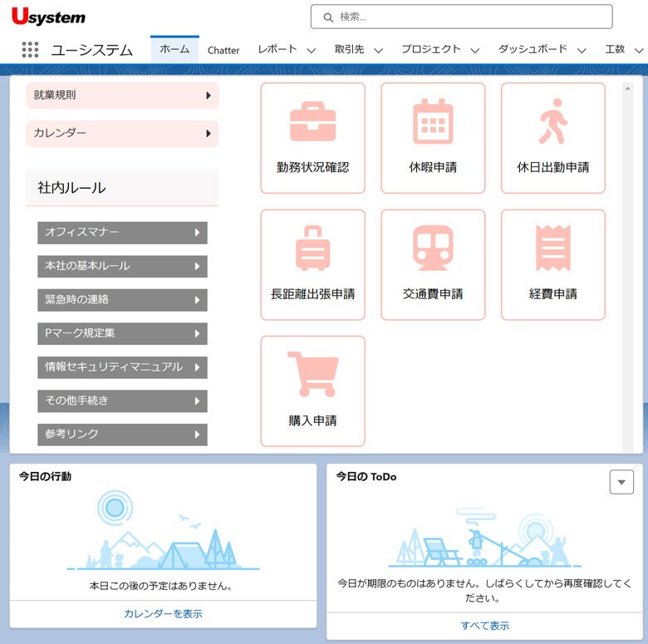Click the カレンダーを表示 link
Screen dimensions: 648x644
[x=163, y=614]
